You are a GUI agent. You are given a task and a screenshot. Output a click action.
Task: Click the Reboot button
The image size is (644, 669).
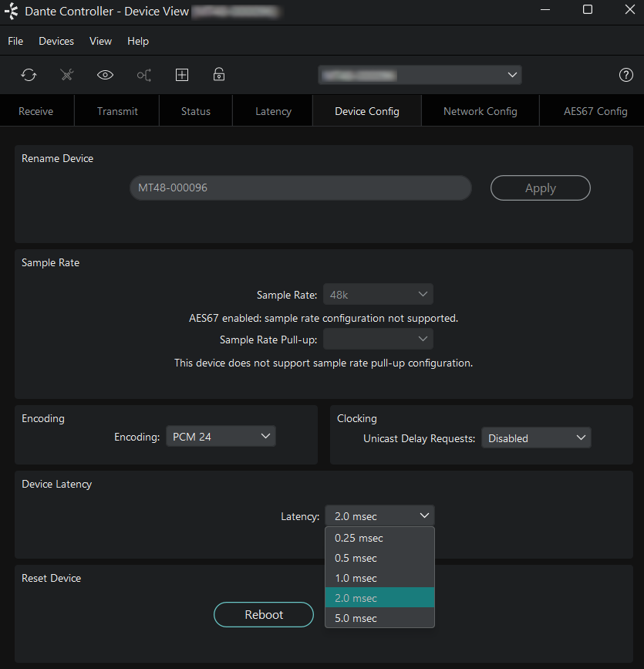pyautogui.click(x=264, y=614)
